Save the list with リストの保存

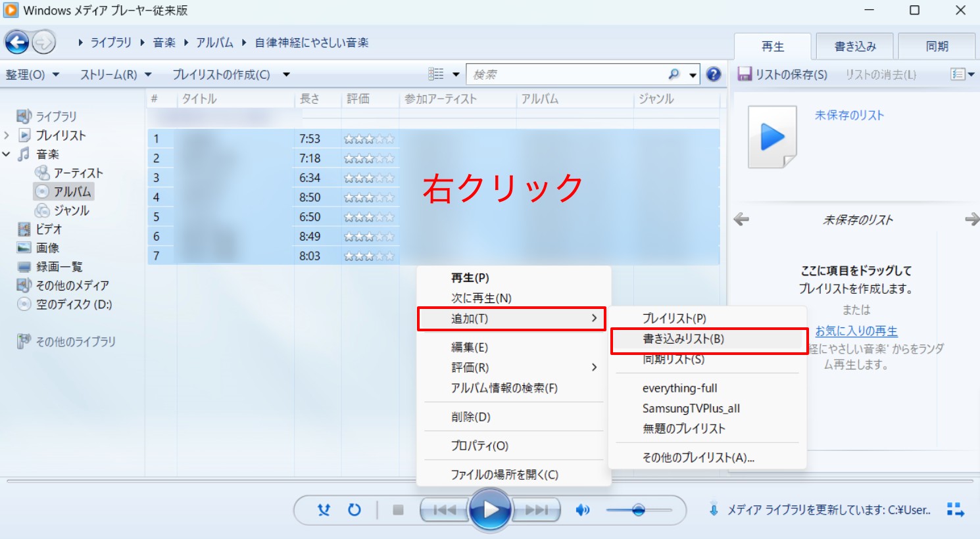point(783,74)
